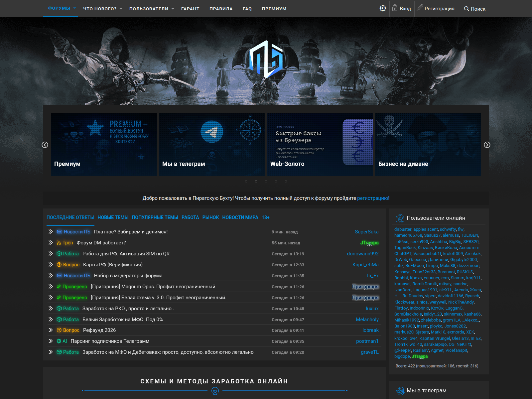Click Вопрос prefix on Карты РФ row

point(68,265)
